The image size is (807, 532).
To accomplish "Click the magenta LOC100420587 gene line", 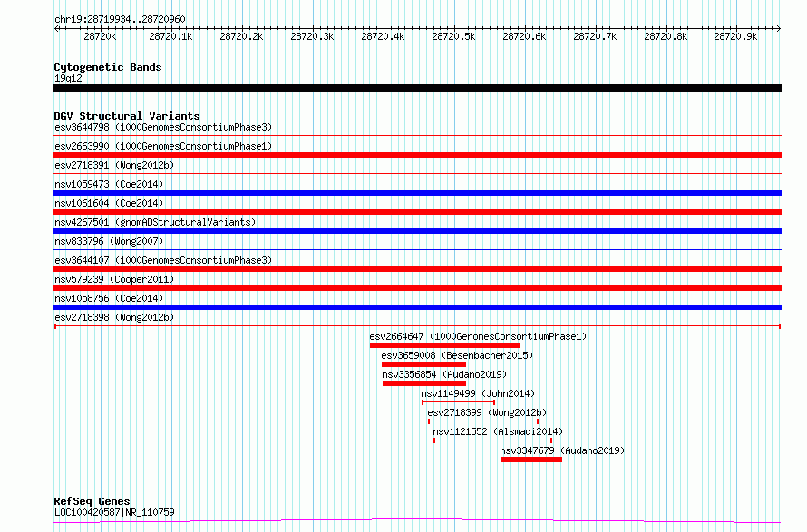I will [x=417, y=521].
